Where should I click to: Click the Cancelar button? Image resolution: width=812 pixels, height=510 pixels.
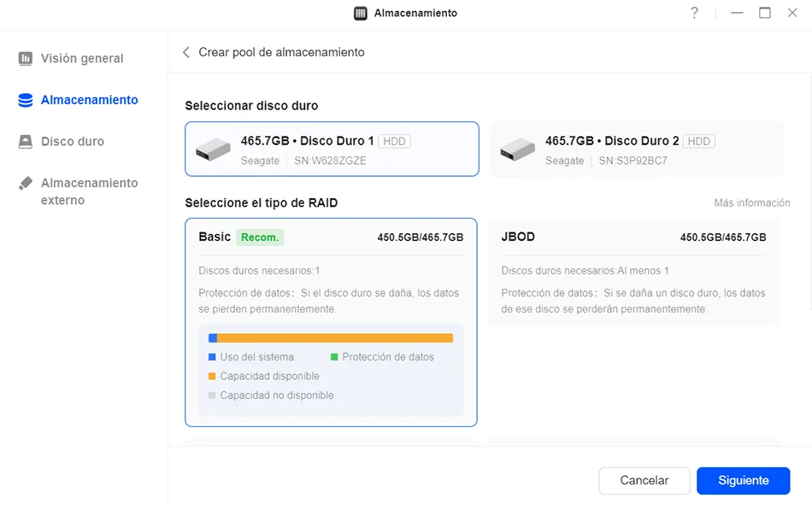tap(644, 480)
